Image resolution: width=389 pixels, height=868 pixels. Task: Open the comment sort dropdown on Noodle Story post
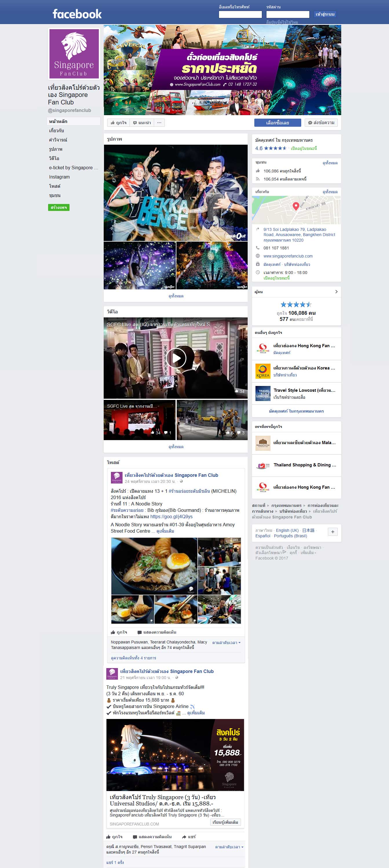click(x=227, y=643)
